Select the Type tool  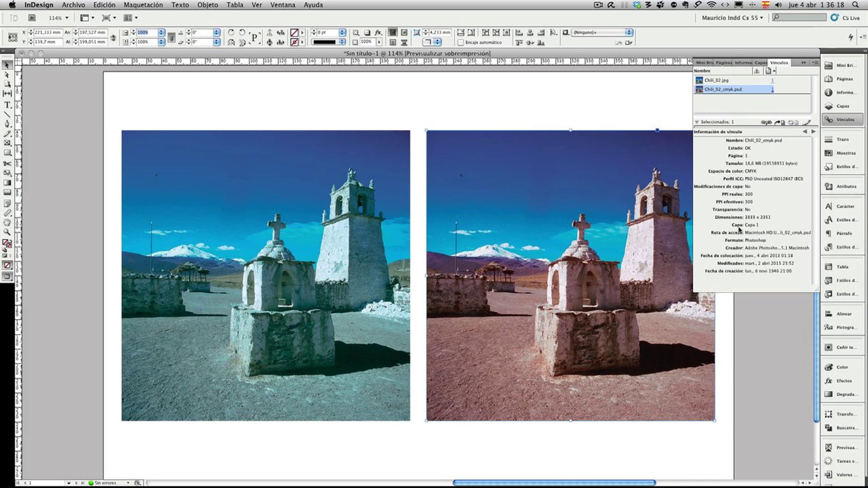[x=7, y=105]
